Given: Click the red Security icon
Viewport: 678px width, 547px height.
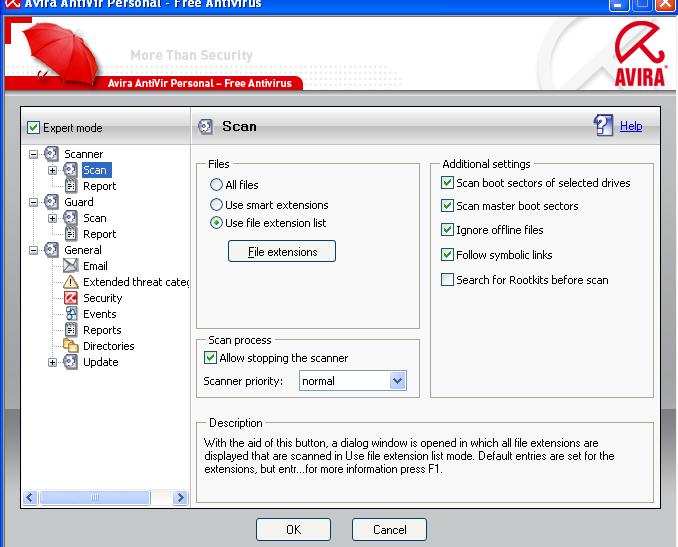Looking at the screenshot, I should tap(70, 297).
